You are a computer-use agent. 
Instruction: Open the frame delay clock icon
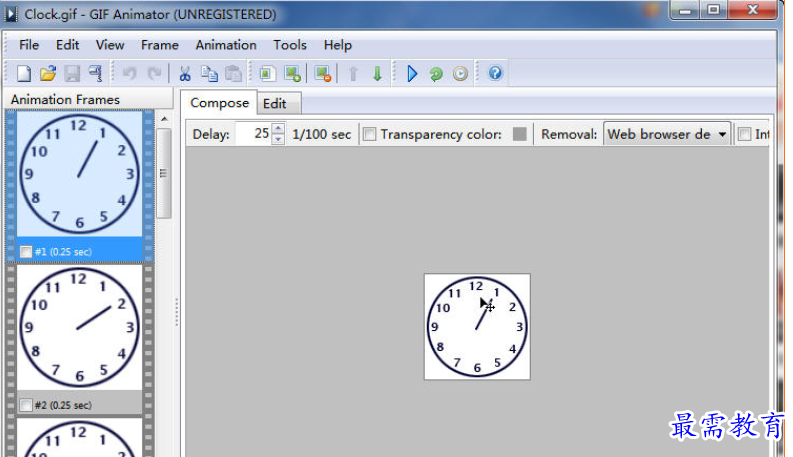point(460,74)
